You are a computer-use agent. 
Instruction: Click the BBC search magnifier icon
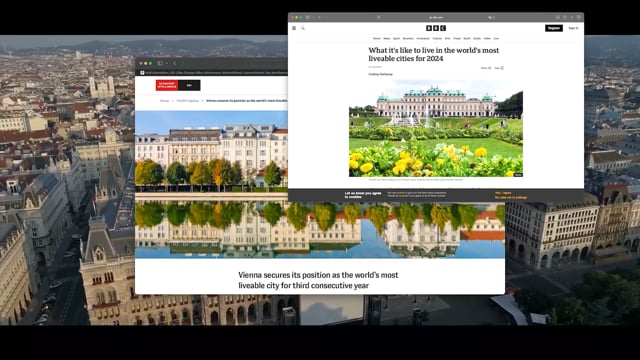(303, 28)
